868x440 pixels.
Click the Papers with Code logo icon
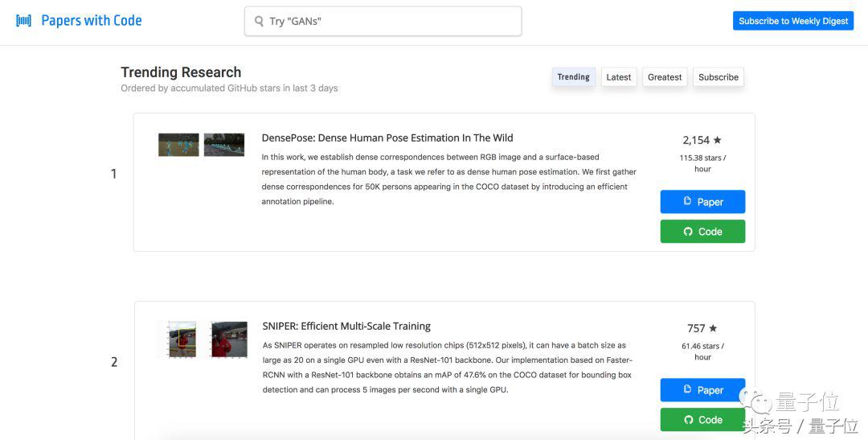pyautogui.click(x=24, y=21)
